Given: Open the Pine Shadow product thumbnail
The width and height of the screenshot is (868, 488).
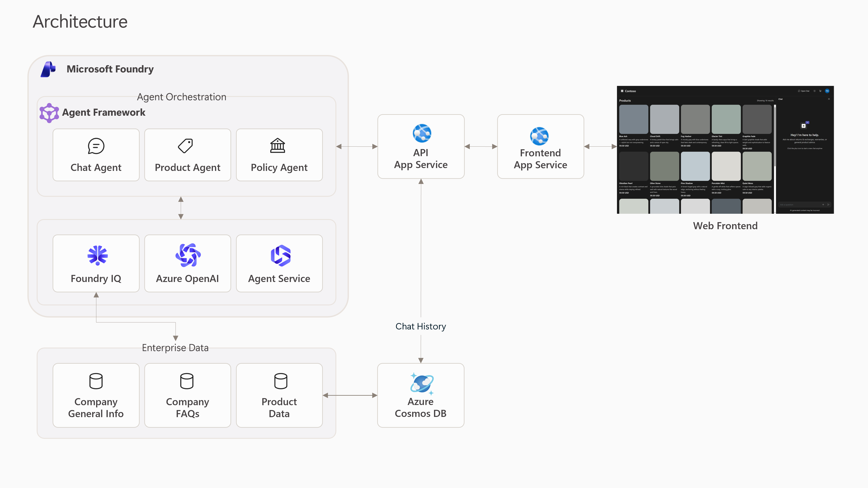Looking at the screenshot, I should tap(695, 166).
